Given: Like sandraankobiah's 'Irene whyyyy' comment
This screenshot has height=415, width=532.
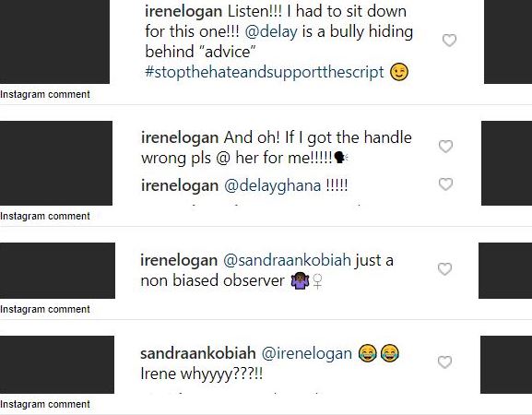Looking at the screenshot, I should click(x=444, y=362).
